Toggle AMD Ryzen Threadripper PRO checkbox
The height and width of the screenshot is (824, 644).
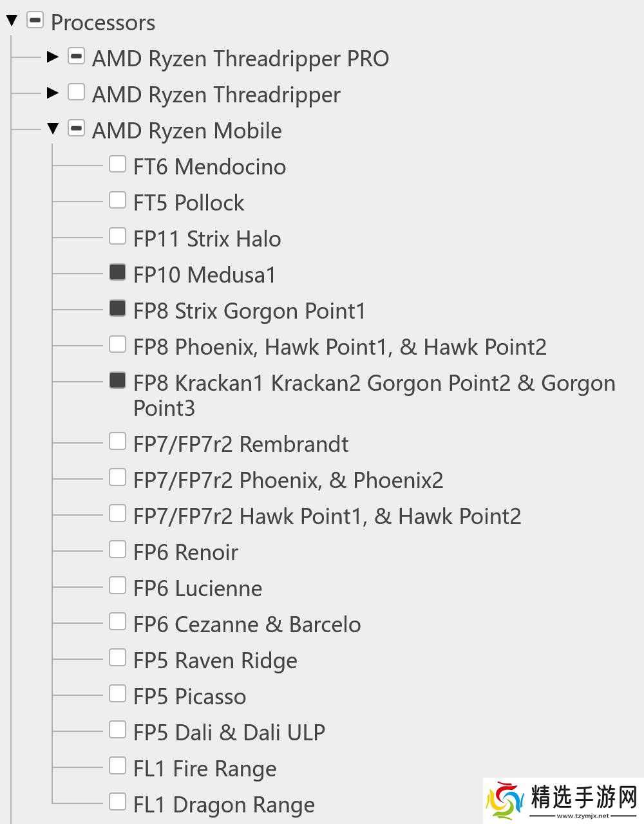(x=76, y=56)
